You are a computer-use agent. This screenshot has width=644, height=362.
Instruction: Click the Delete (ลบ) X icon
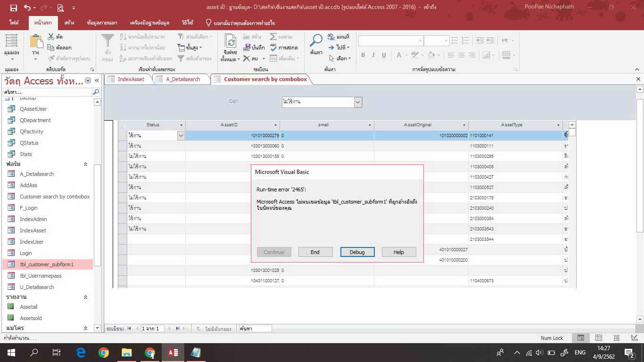point(246,58)
